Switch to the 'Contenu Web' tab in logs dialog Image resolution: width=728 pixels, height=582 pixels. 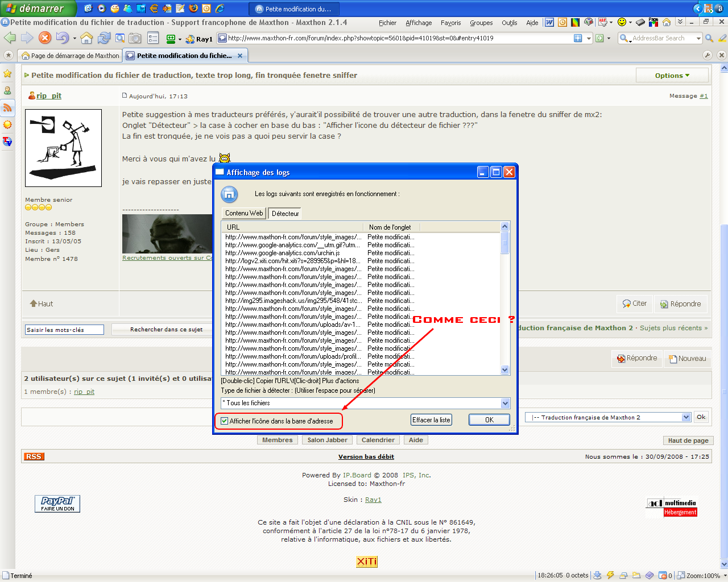pyautogui.click(x=244, y=213)
